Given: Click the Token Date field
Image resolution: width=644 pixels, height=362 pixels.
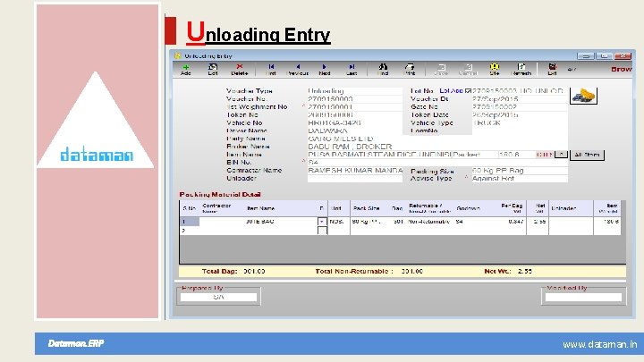Looking at the screenshot, I should point(520,115).
